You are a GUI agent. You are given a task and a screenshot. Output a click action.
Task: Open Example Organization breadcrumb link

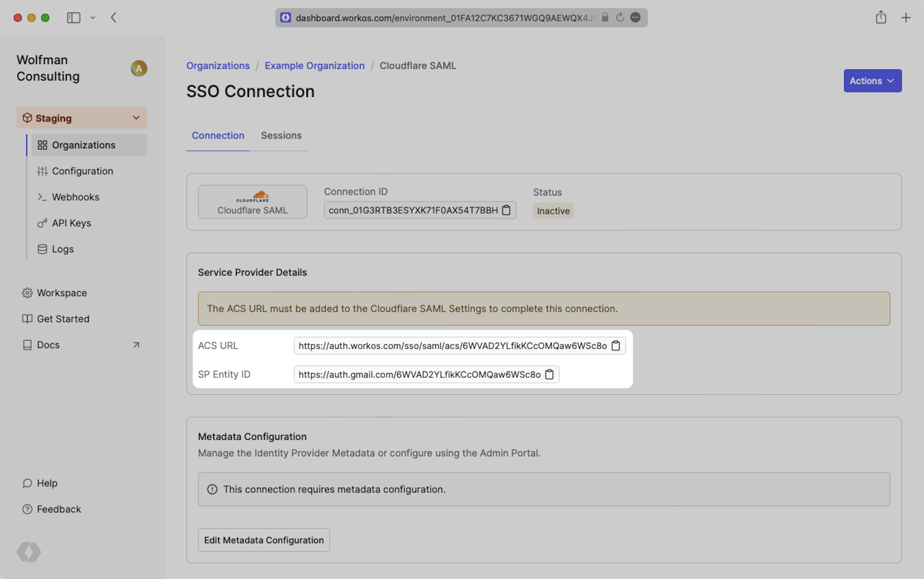314,66
